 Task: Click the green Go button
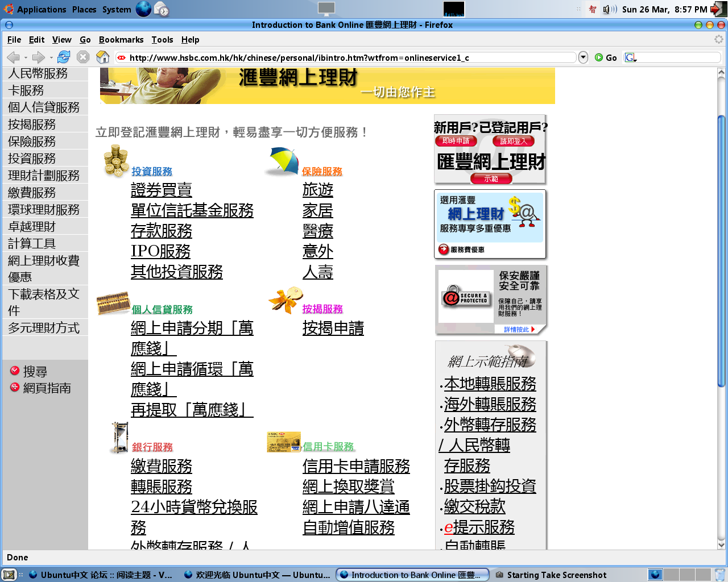[x=606, y=57]
